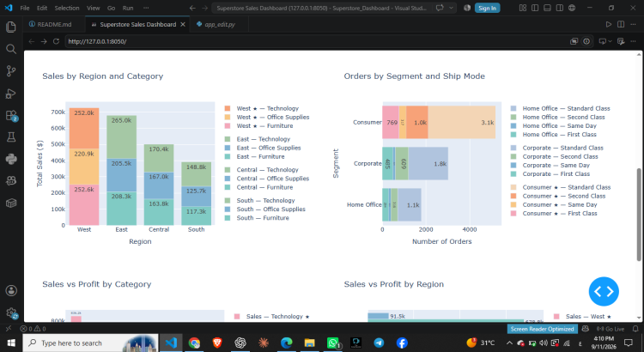Image resolution: width=644 pixels, height=352 pixels.
Task: Click the remote indicator in status bar
Action: point(9,329)
